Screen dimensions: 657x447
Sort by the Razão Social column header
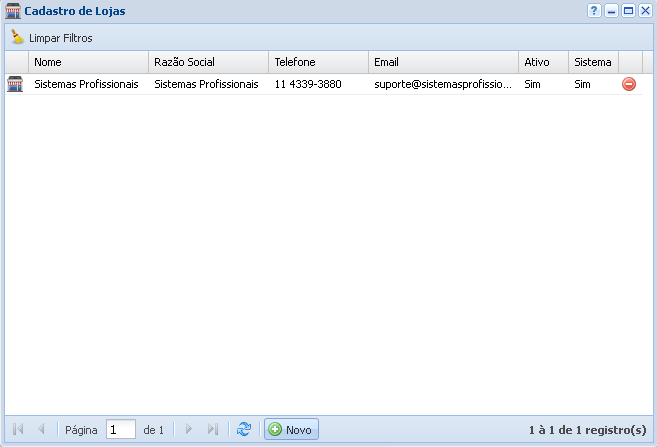click(208, 62)
